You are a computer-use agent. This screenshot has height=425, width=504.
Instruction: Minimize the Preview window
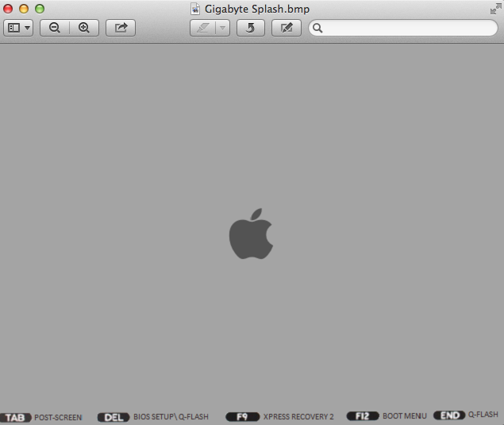coord(24,9)
